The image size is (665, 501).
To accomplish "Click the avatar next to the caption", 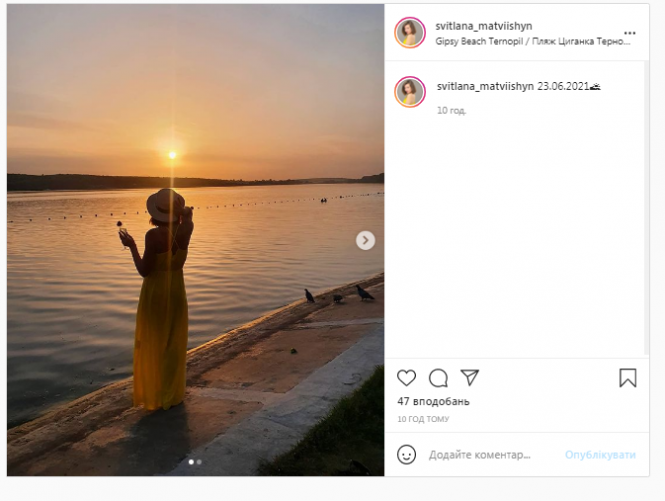I will tap(410, 91).
